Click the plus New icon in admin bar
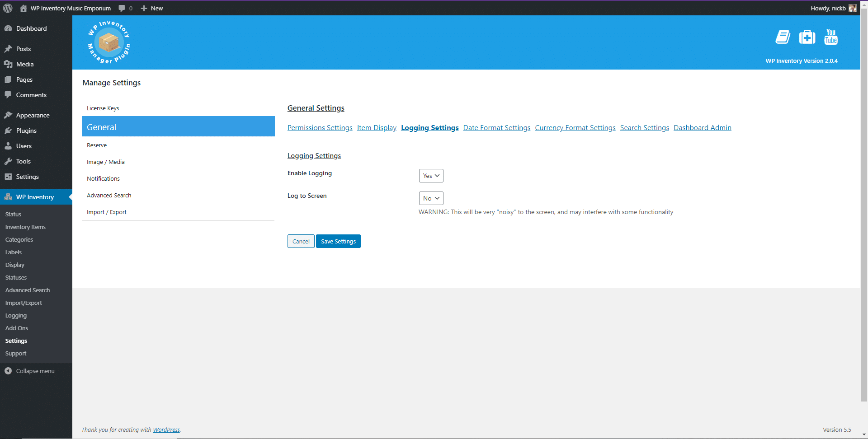Screen dimensions: 868x439 pos(144,8)
